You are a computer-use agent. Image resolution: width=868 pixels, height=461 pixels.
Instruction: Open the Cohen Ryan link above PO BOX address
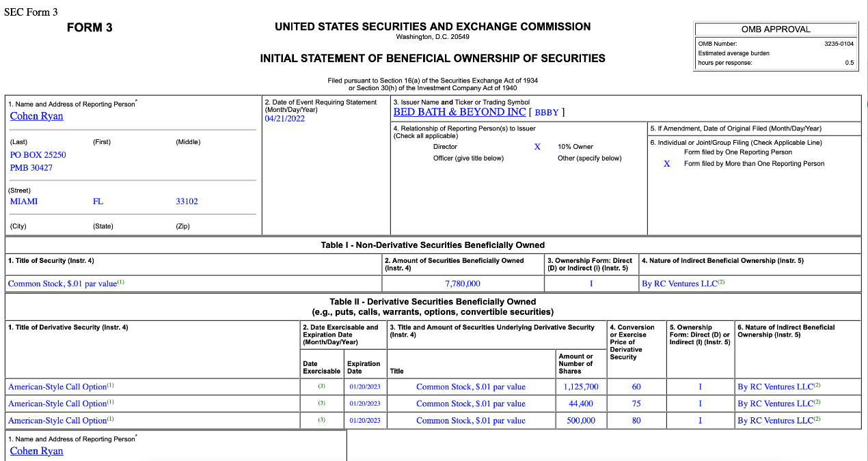37,116
